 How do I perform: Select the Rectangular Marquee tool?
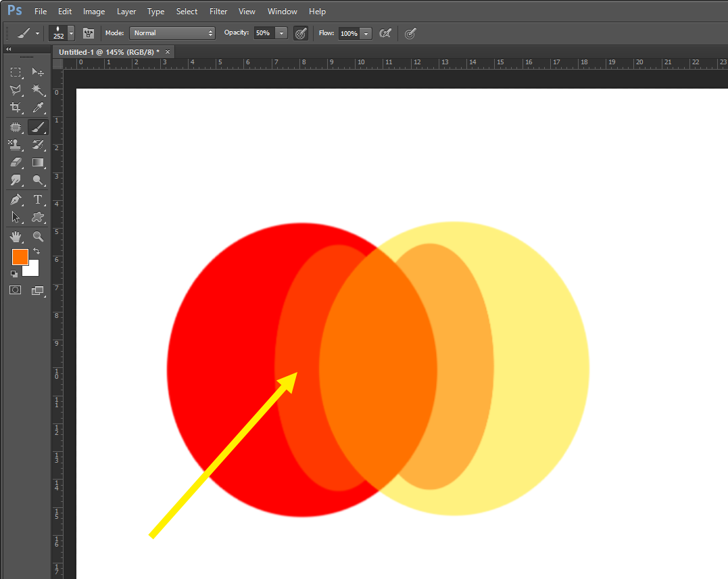pos(16,72)
